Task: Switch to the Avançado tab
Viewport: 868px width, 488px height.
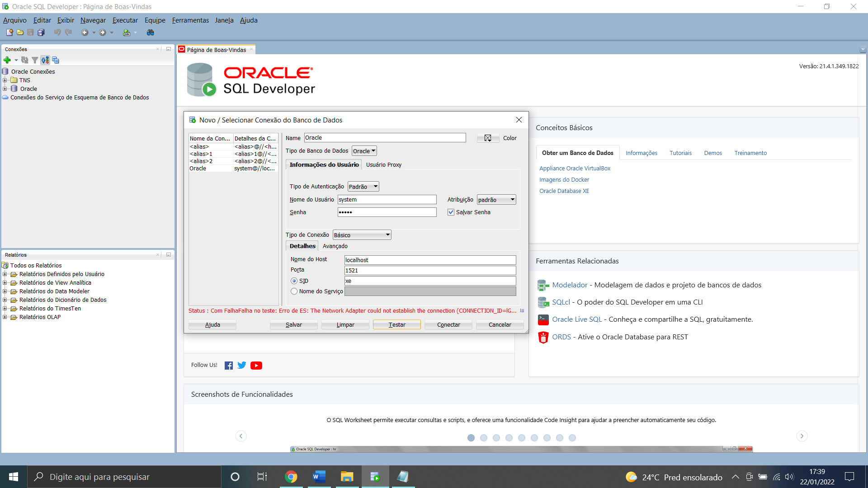Action: (x=335, y=246)
